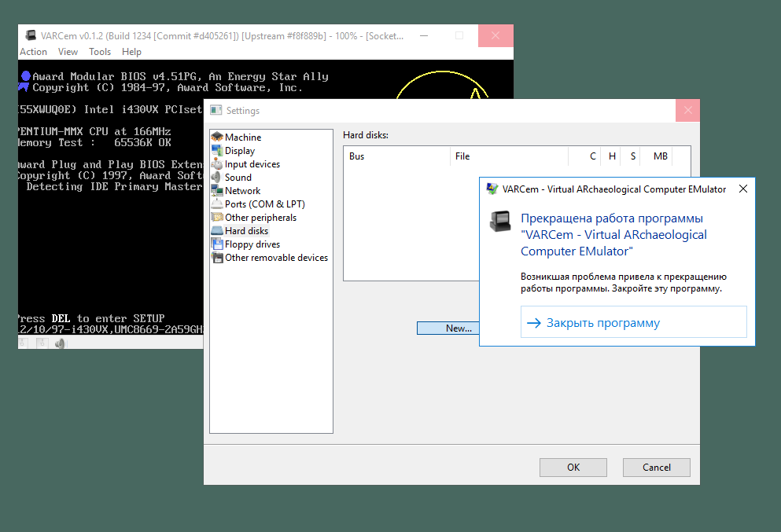Click the shield icon in the crash dialog title
Viewport: 781px width, 532px height.
point(492,189)
